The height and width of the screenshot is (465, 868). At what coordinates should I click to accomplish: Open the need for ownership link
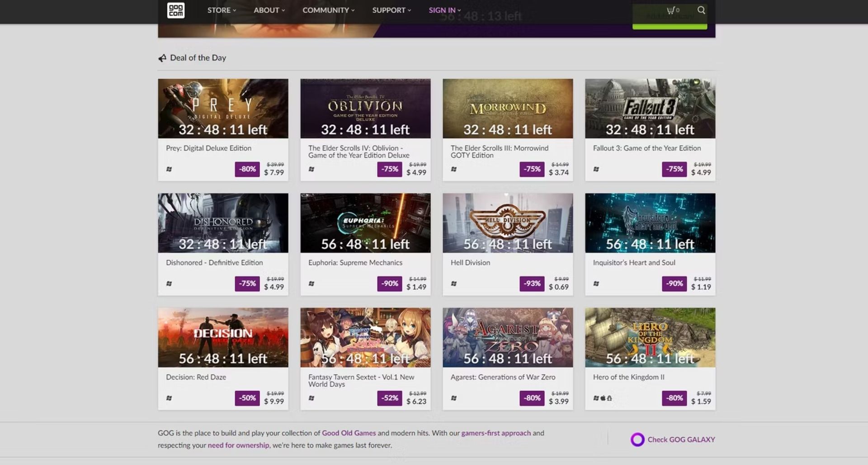(238, 445)
